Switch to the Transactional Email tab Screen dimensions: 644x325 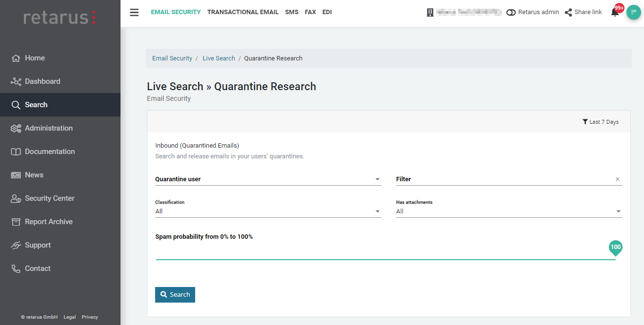242,12
